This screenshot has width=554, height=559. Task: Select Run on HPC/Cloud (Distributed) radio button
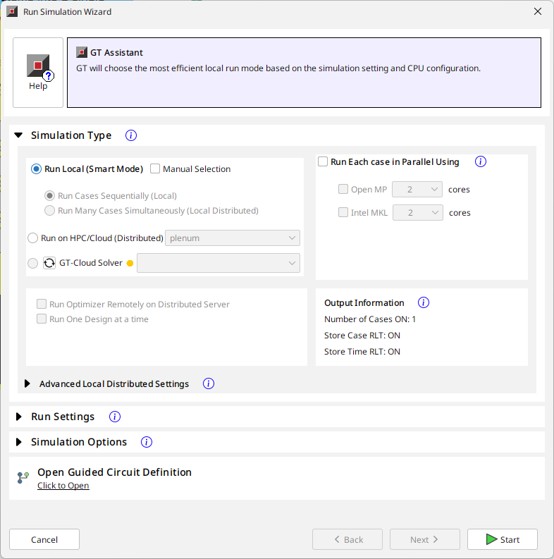point(33,238)
